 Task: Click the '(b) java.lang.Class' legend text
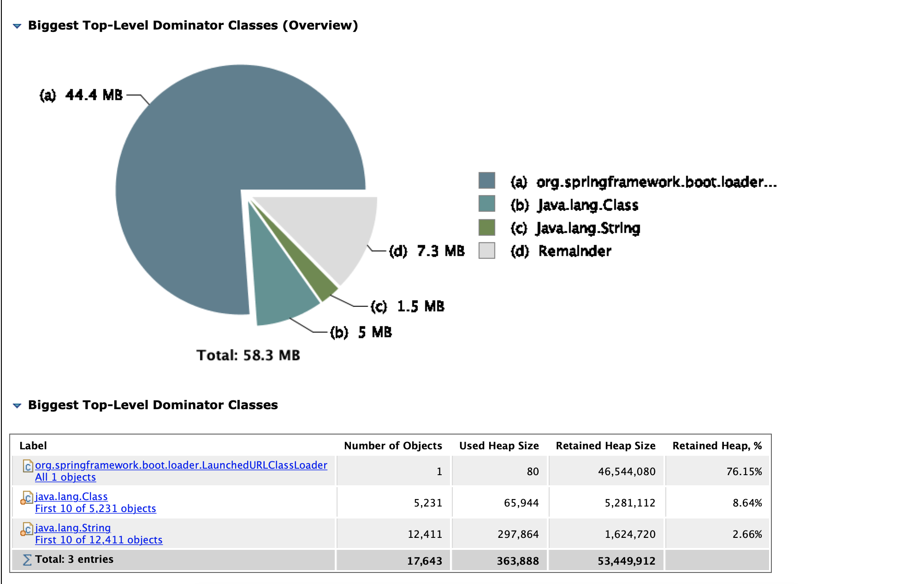pyautogui.click(x=575, y=205)
